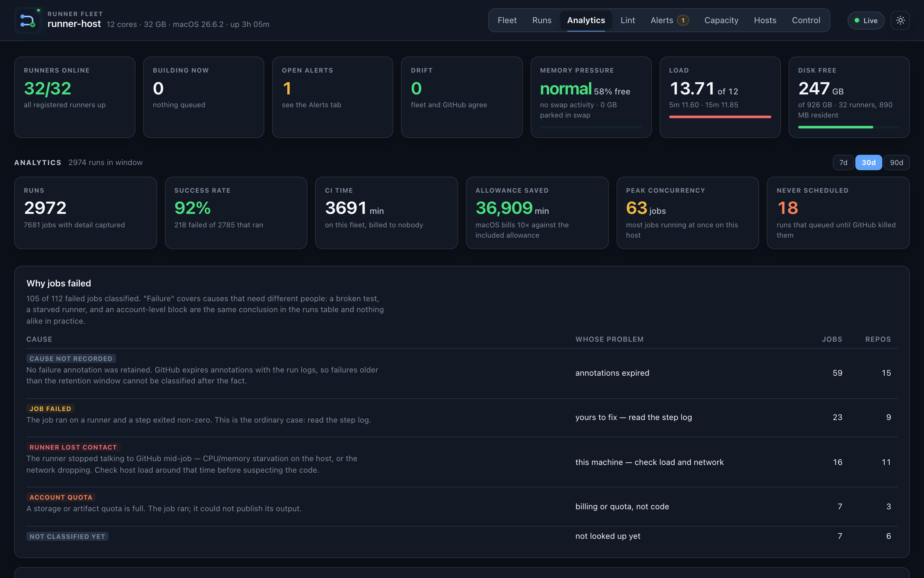Switch to the Hosts tab
The width and height of the screenshot is (924, 578).
765,20
